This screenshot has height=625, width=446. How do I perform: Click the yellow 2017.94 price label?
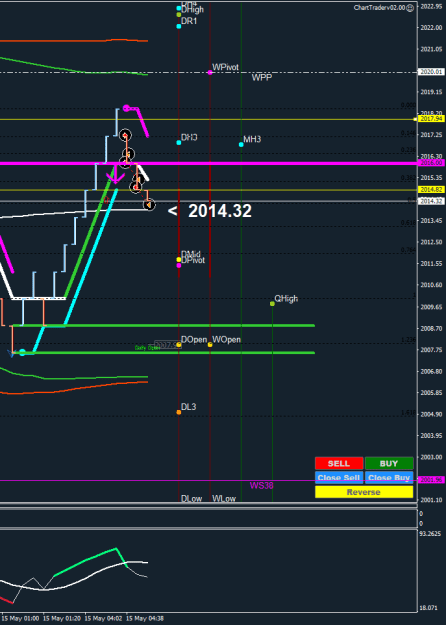coord(430,119)
